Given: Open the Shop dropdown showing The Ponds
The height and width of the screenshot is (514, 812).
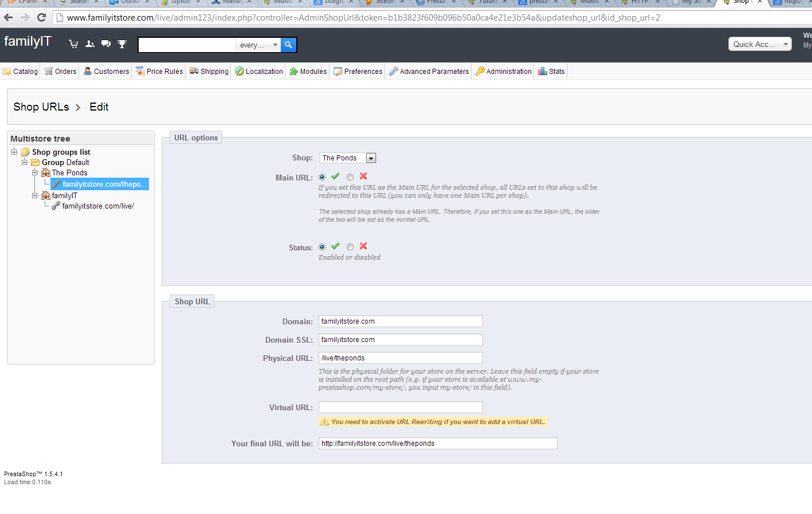Looking at the screenshot, I should pyautogui.click(x=348, y=158).
